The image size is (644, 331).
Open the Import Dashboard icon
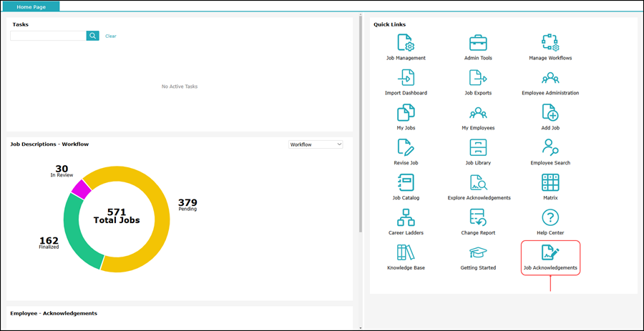coord(406,78)
